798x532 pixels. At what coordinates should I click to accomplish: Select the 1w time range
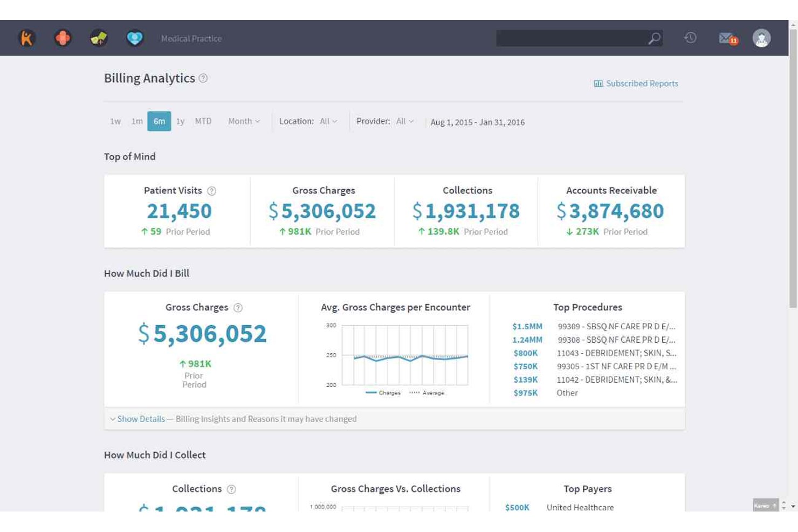pyautogui.click(x=115, y=121)
